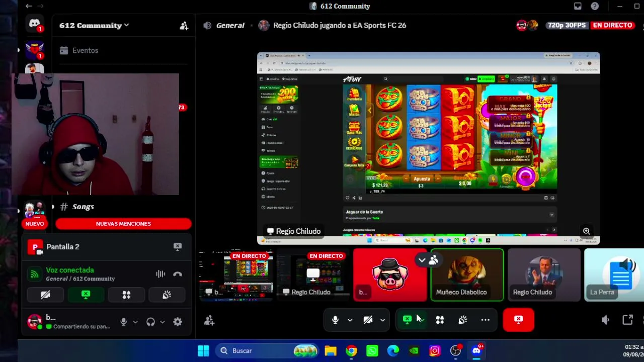This screenshot has height=362, width=644.
Task: Open the user profile avatar in user panel
Action: pos(34,322)
